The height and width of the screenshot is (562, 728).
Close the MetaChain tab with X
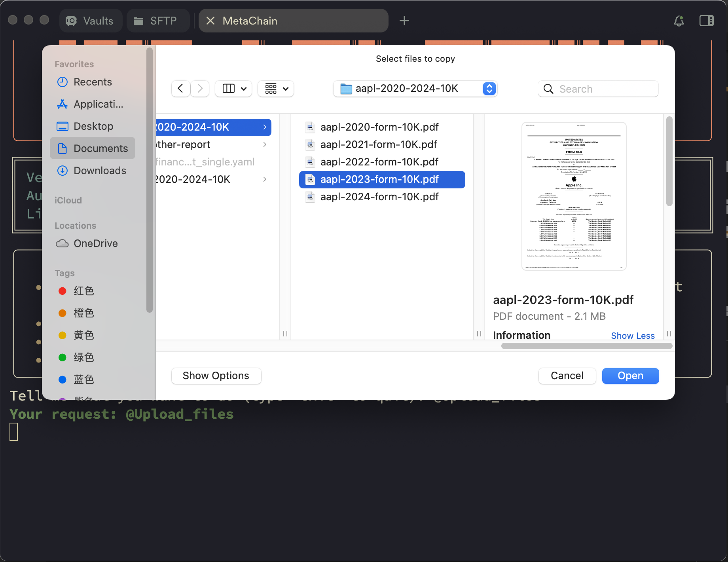[x=210, y=21]
